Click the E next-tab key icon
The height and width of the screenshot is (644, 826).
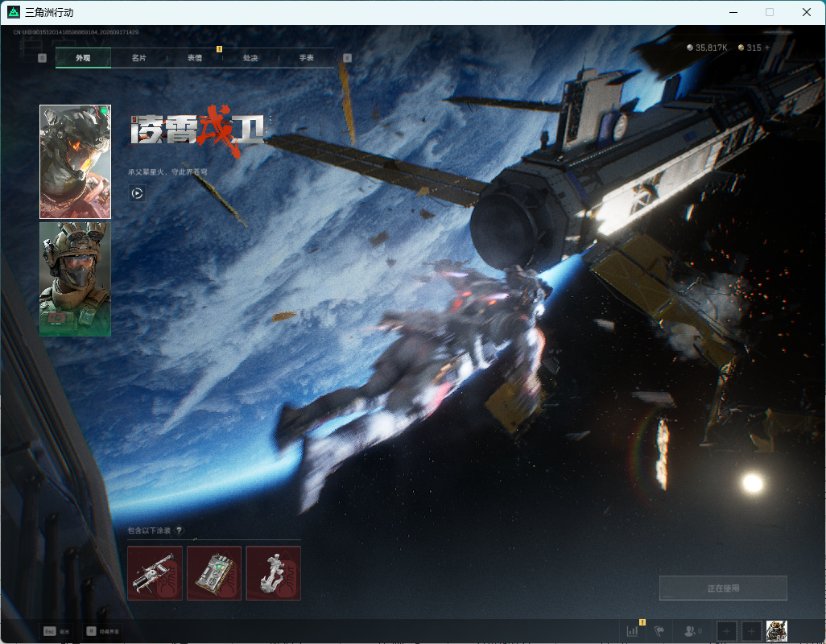pos(347,58)
